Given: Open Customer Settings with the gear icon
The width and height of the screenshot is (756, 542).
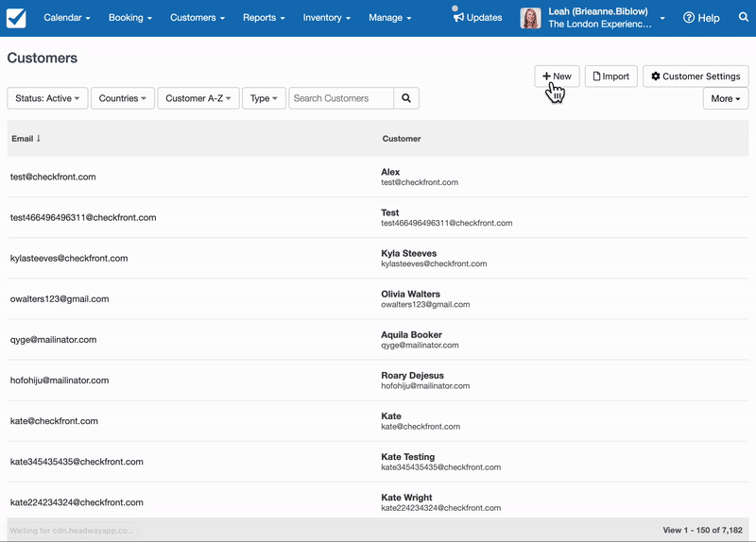Looking at the screenshot, I should click(x=656, y=76).
